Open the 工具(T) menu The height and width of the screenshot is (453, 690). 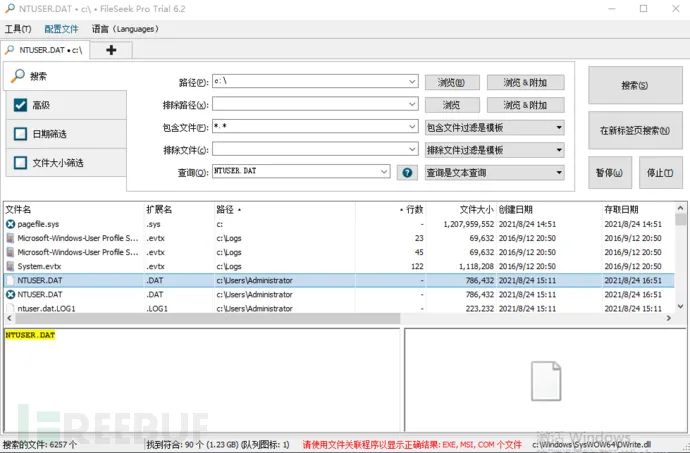tap(18, 29)
